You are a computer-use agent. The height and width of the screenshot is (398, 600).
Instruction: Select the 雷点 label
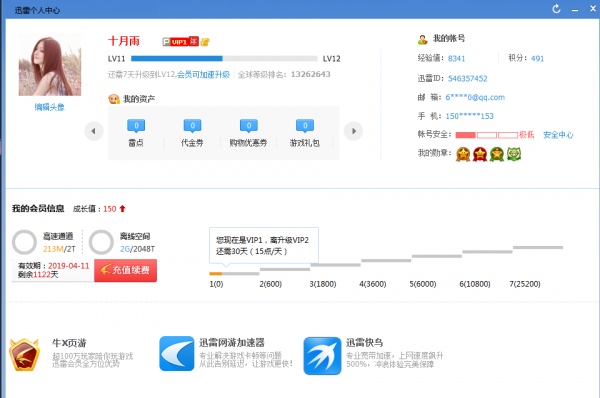point(136,143)
